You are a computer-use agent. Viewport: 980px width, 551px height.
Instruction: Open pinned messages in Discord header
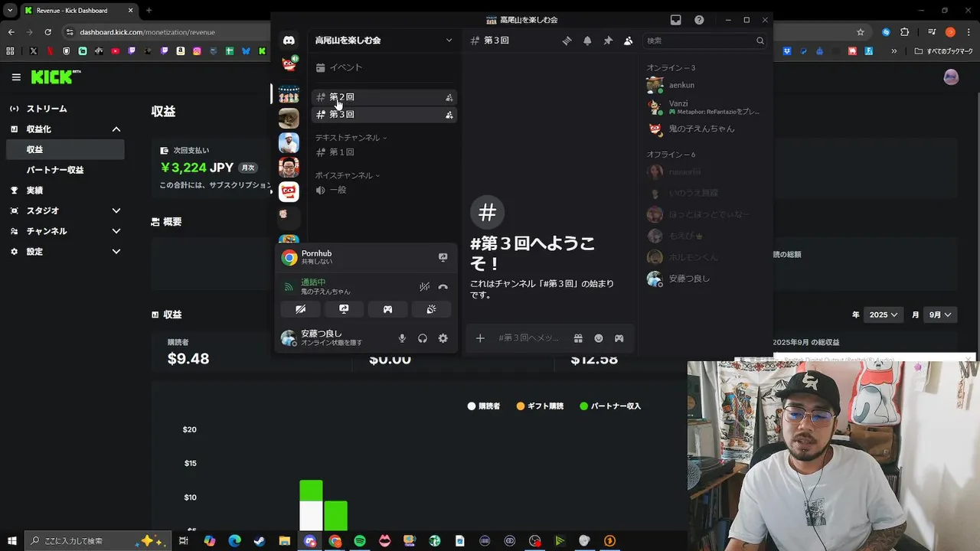point(608,41)
